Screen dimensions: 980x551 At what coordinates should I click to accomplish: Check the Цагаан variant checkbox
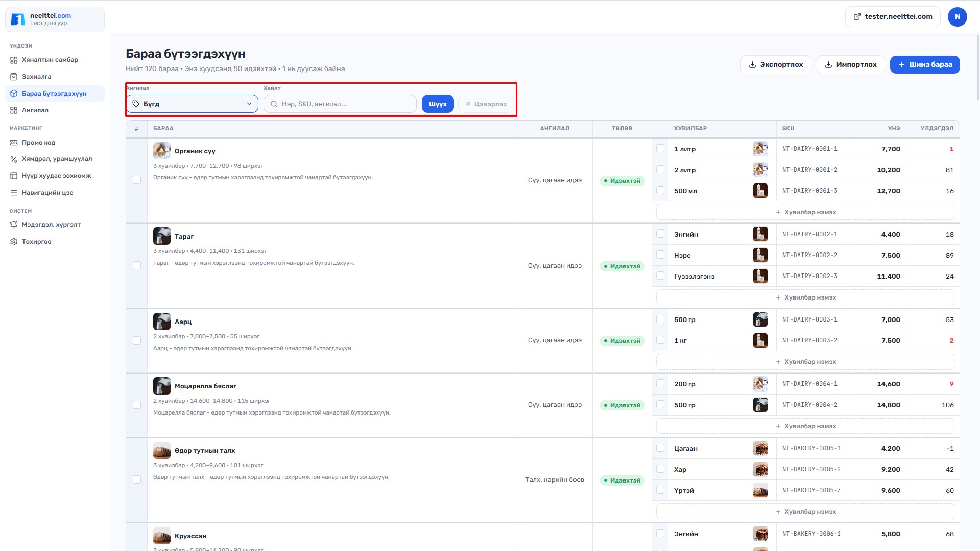(660, 448)
